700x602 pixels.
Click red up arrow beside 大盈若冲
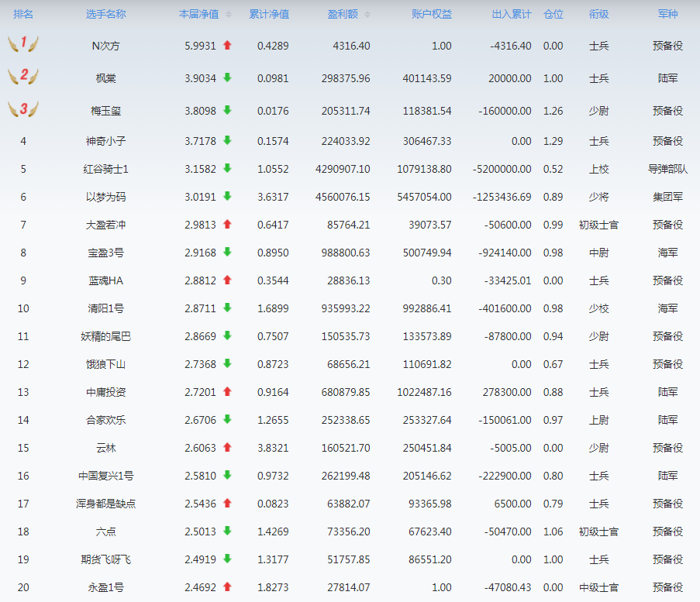(227, 224)
